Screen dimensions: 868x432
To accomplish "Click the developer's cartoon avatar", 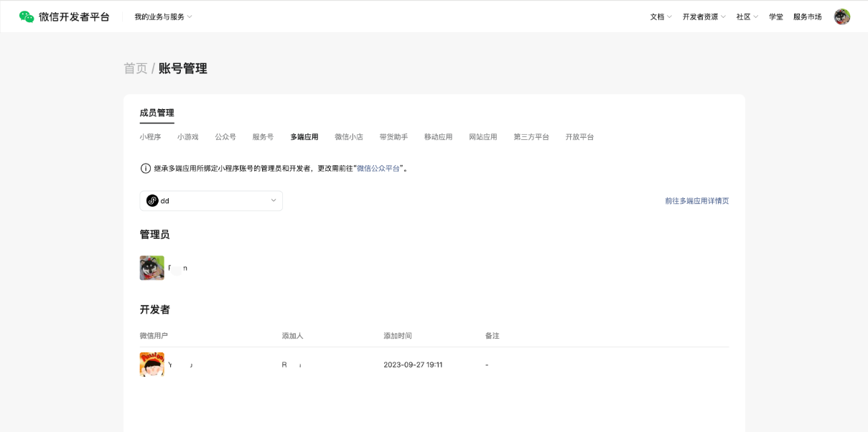I will click(x=152, y=365).
